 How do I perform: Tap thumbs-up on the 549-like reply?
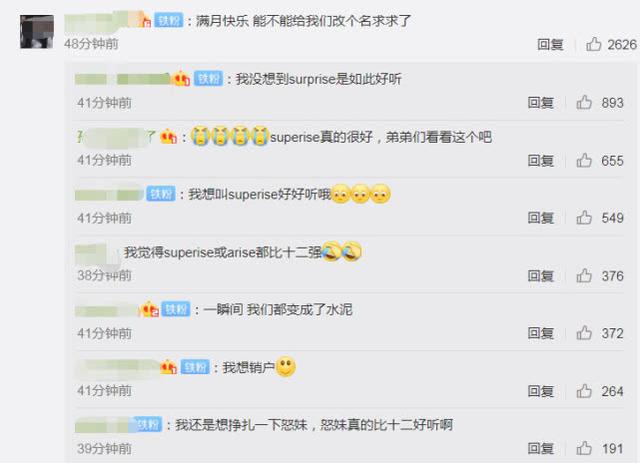584,218
